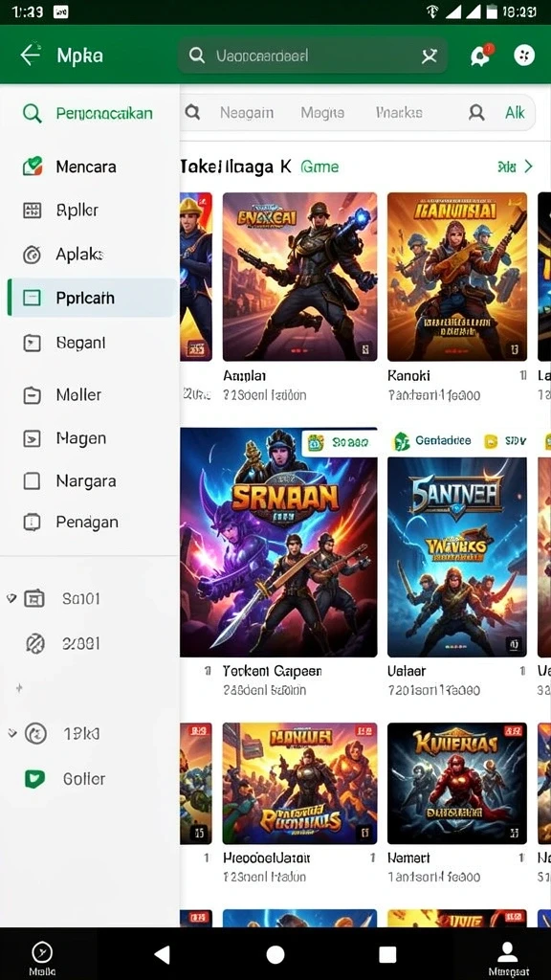Click the Amplar game title text

[x=244, y=375]
